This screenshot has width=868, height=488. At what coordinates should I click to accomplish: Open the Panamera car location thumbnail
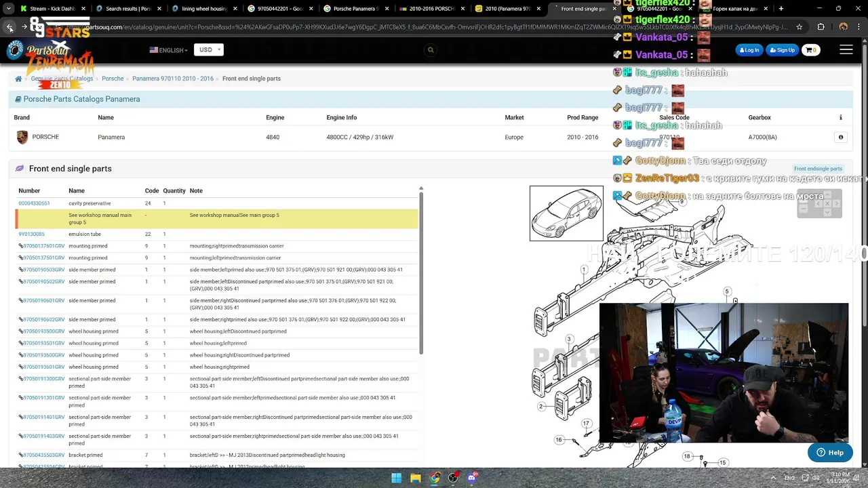(566, 213)
